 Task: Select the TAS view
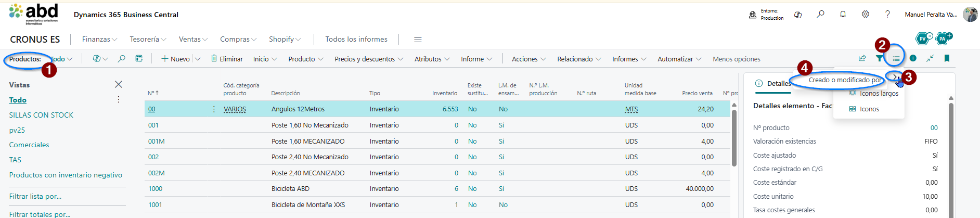point(15,160)
